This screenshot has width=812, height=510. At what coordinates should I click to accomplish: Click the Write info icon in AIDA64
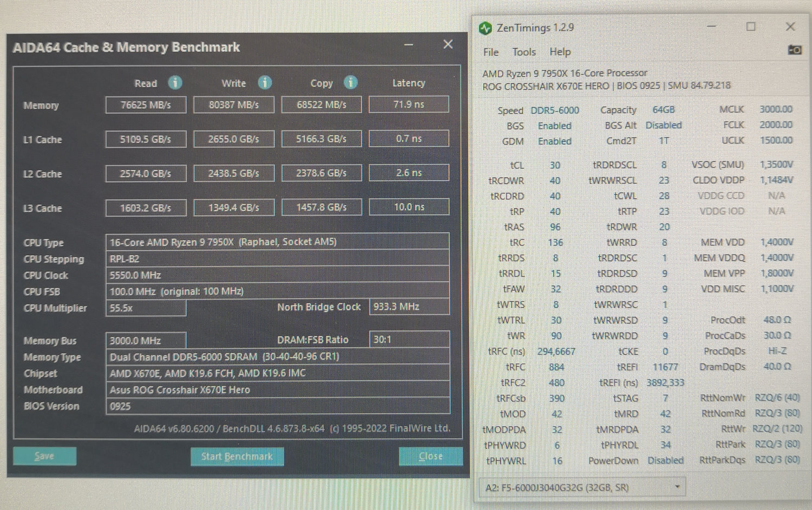click(265, 83)
